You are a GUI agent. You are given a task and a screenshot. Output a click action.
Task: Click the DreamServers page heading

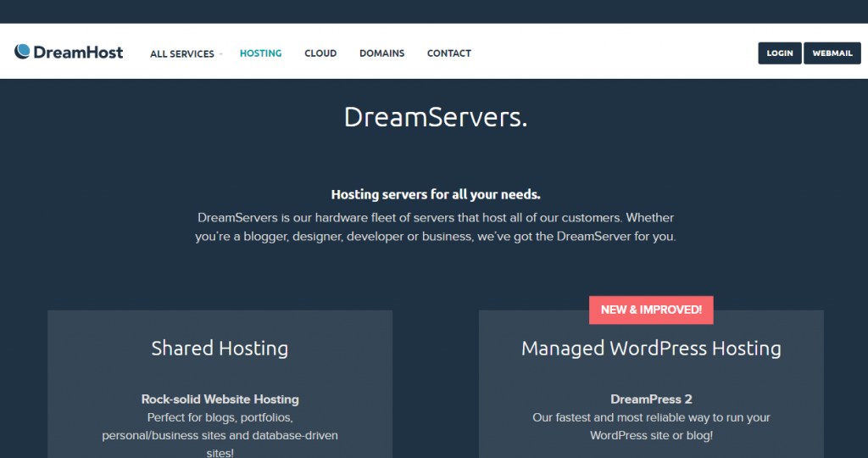click(435, 117)
